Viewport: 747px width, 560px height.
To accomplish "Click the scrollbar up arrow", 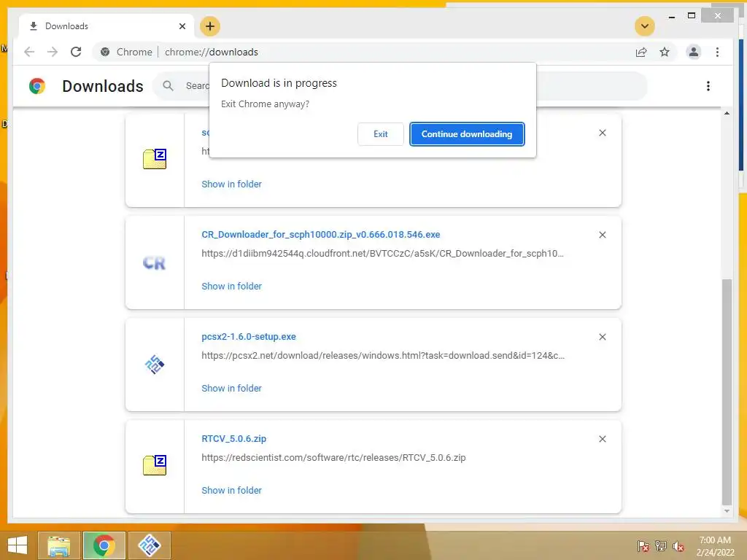I will (727, 113).
